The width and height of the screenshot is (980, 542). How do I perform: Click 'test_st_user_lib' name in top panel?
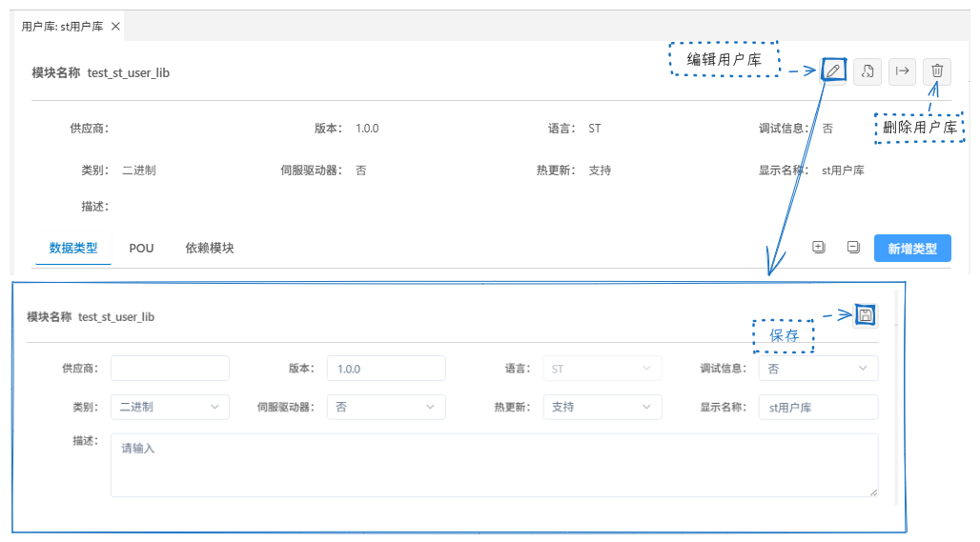[128, 73]
